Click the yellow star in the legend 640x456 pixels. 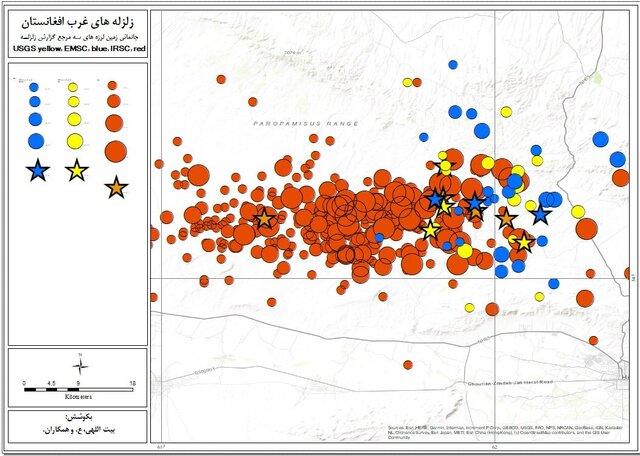[x=76, y=171]
